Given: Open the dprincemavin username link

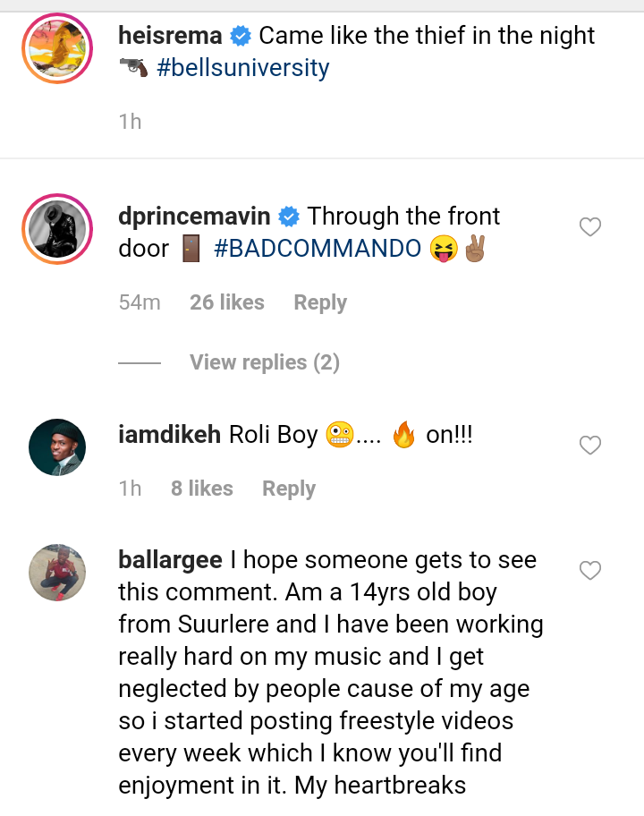Looking at the screenshot, I should (195, 217).
